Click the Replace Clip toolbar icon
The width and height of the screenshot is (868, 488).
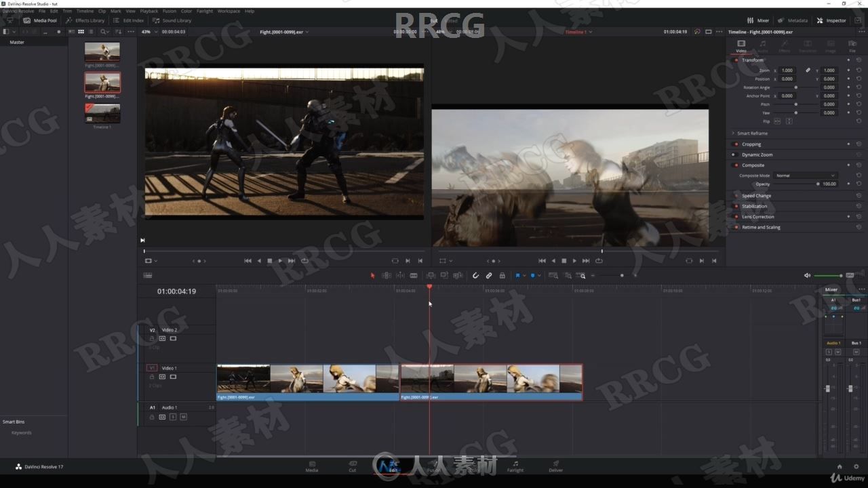coord(458,275)
